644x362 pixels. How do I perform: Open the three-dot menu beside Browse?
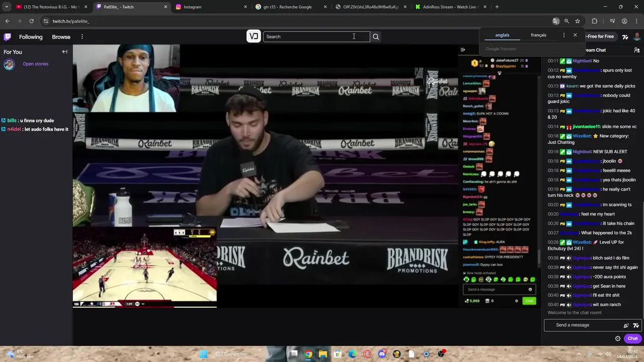[82, 37]
